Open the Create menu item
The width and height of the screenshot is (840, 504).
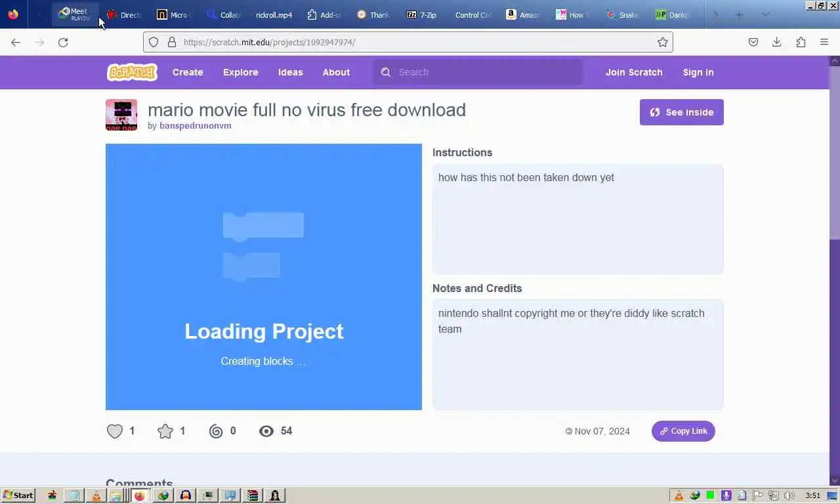(x=188, y=72)
